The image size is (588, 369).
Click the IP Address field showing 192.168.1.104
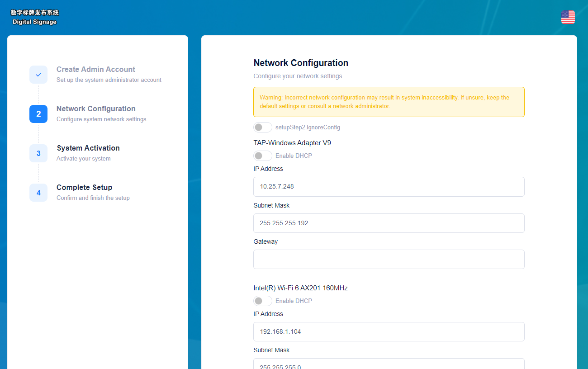(x=389, y=331)
